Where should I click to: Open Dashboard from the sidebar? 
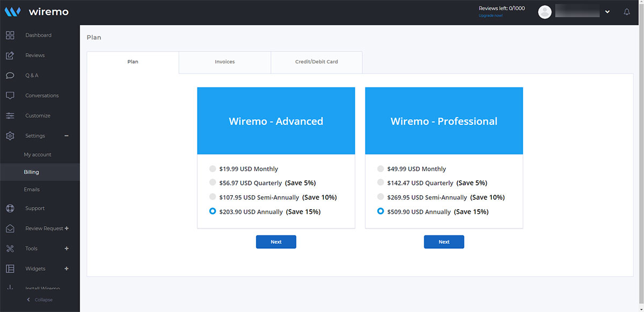click(x=39, y=35)
